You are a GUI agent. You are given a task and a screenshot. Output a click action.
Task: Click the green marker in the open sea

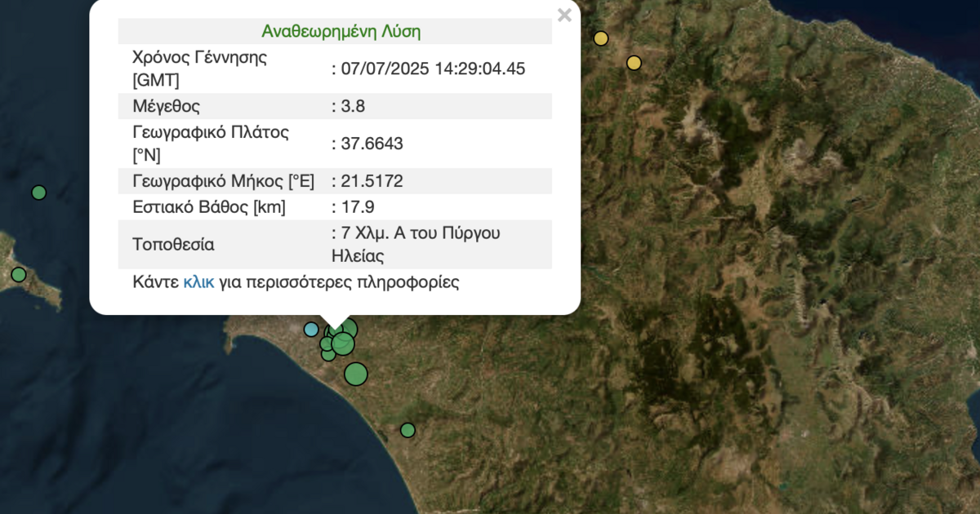38,193
